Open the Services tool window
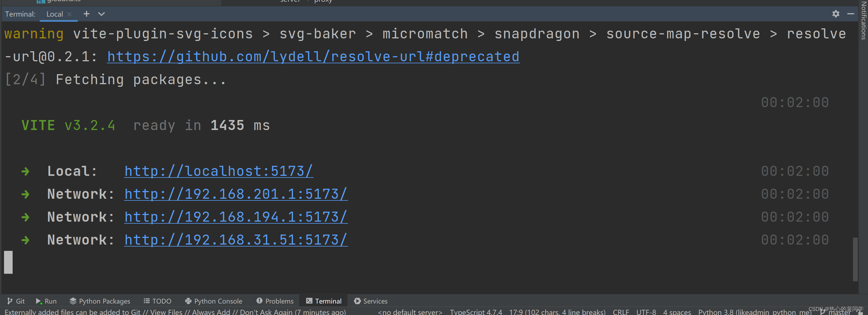 pyautogui.click(x=371, y=301)
